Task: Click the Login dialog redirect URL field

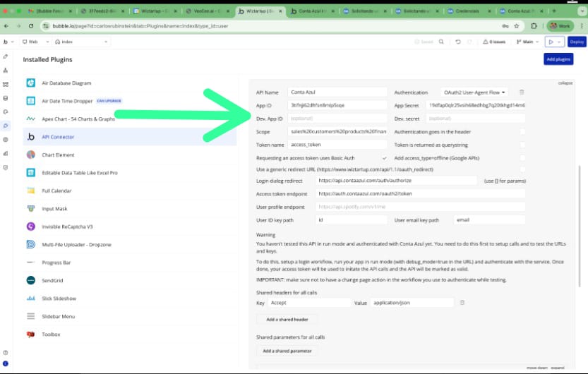Action: pyautogui.click(x=396, y=181)
